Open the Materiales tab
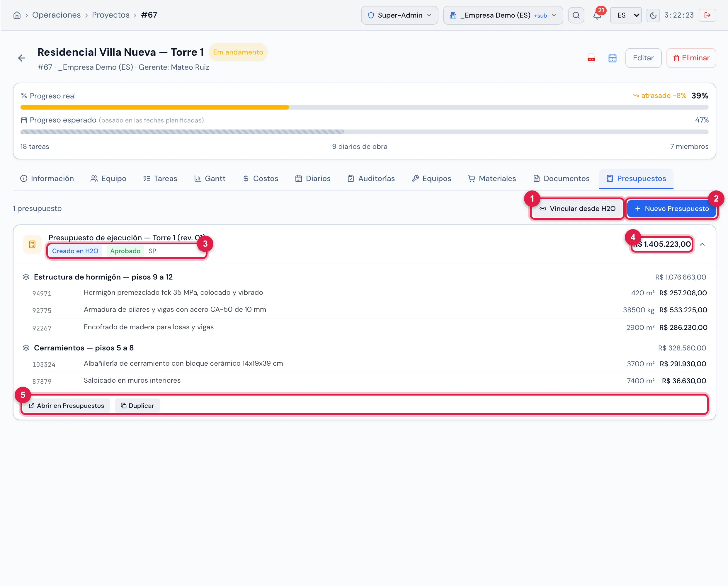The width and height of the screenshot is (728, 586). click(x=492, y=178)
